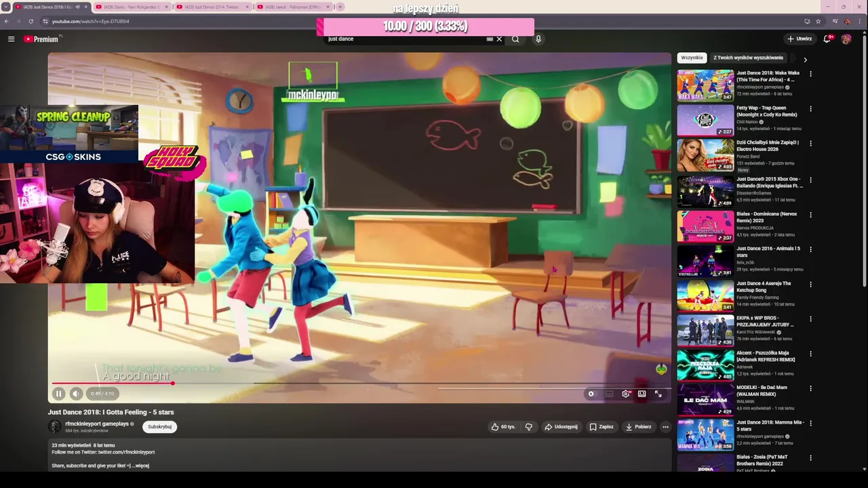This screenshot has height=488, width=868.
Task: Open the player settings gear
Action: pos(625,394)
